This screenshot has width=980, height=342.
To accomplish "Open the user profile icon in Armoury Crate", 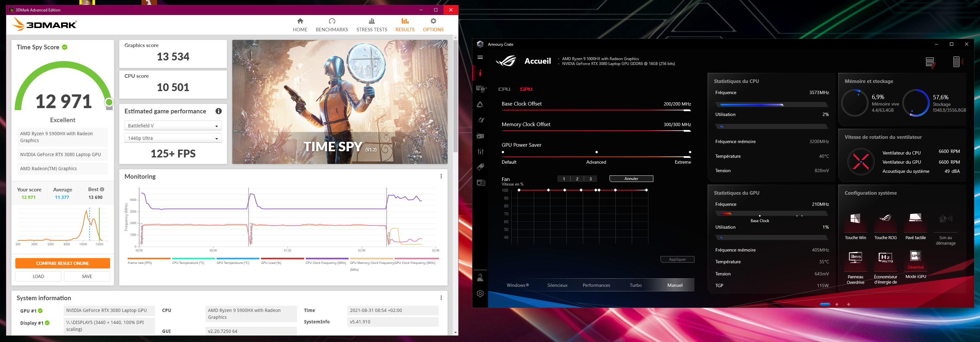I will [480, 278].
